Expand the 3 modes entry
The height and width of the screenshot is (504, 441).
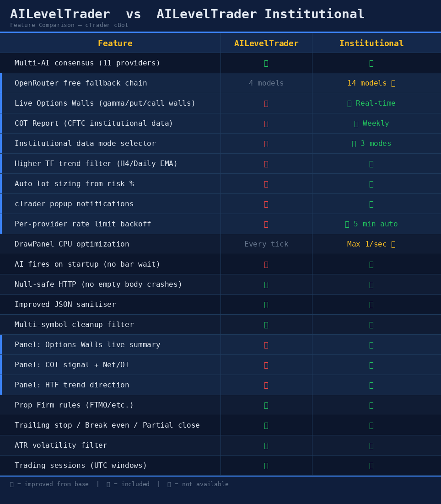point(371,144)
